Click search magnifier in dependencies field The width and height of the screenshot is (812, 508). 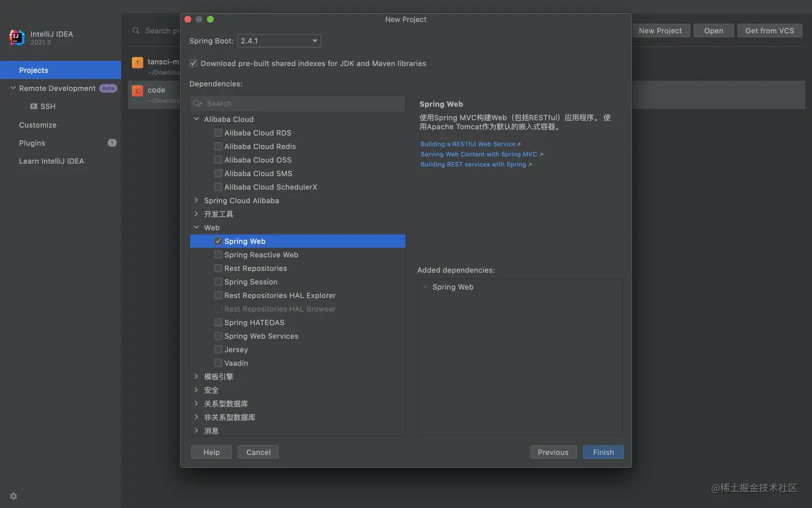click(x=198, y=103)
